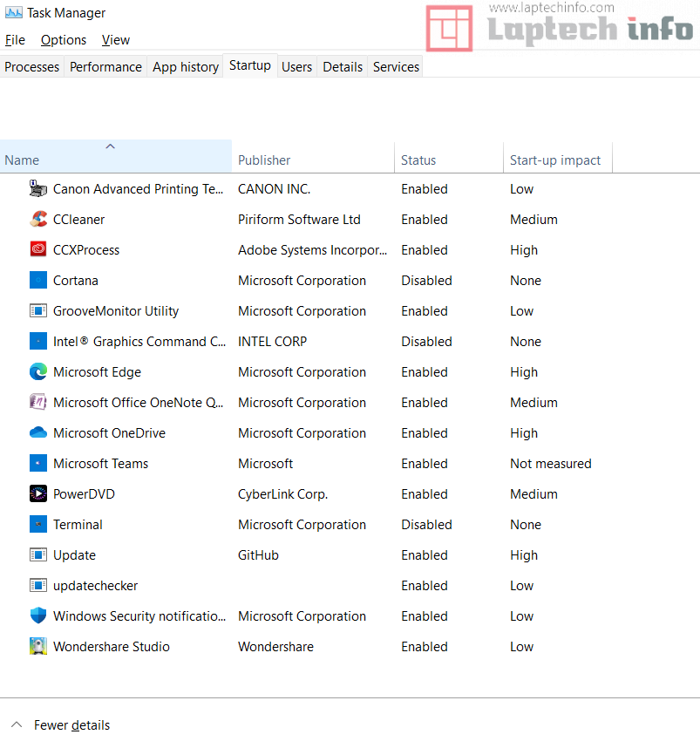Image resolution: width=700 pixels, height=748 pixels.
Task: Click the Canon Advanced Printing printer icon
Action: (38, 189)
